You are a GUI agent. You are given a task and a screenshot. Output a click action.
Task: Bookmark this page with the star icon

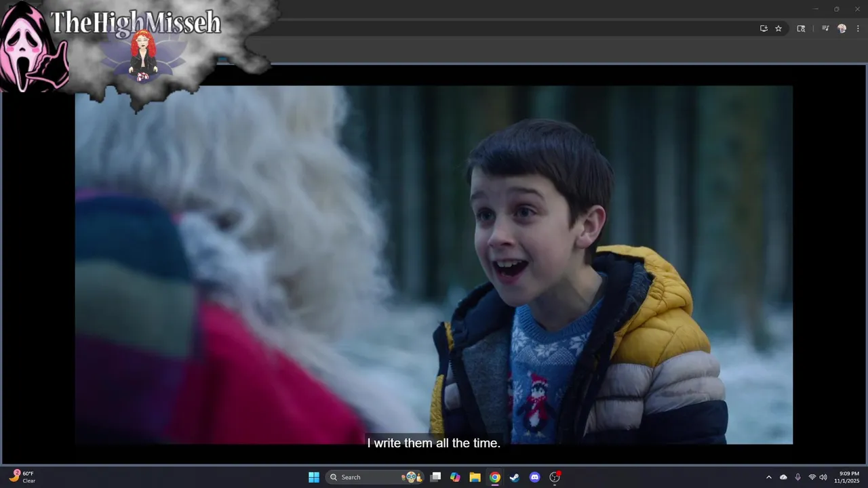(x=778, y=28)
